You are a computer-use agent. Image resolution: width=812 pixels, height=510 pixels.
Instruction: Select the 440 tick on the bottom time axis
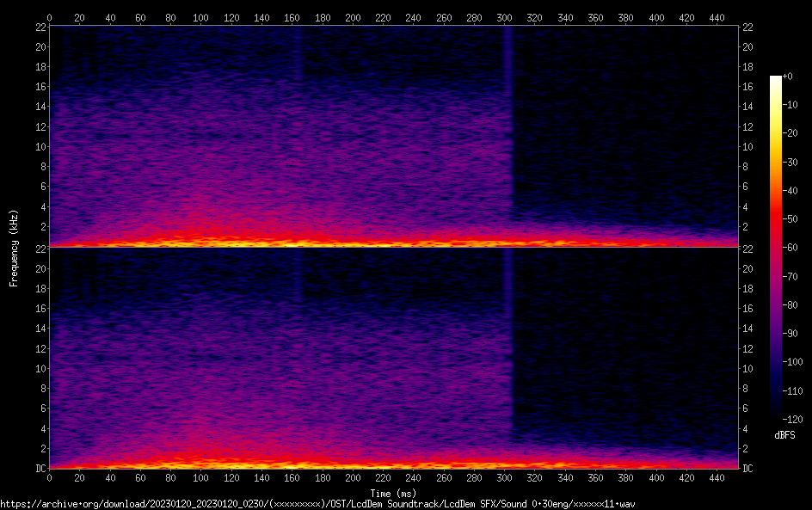717,478
